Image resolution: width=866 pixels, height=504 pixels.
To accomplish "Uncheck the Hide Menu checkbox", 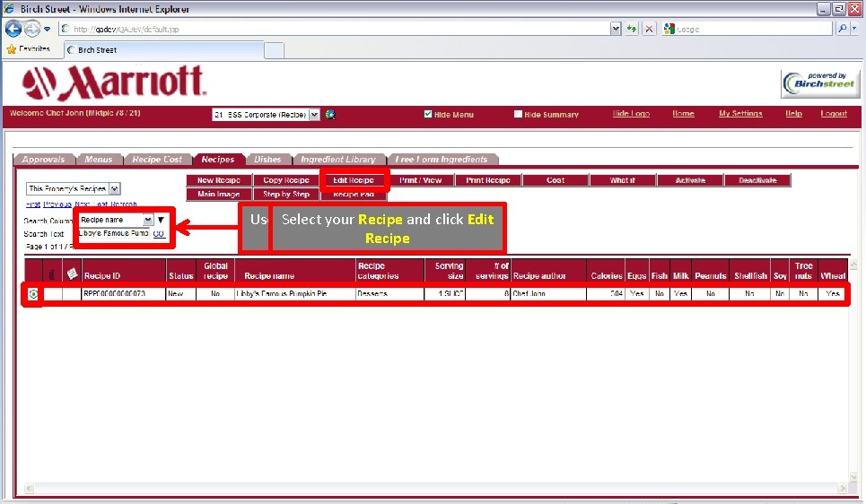I will point(427,114).
